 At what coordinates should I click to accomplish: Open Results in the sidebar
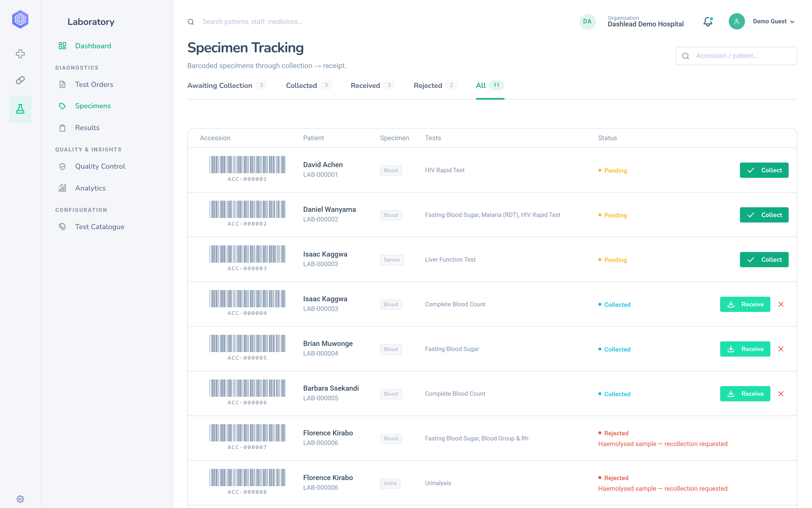(87, 128)
